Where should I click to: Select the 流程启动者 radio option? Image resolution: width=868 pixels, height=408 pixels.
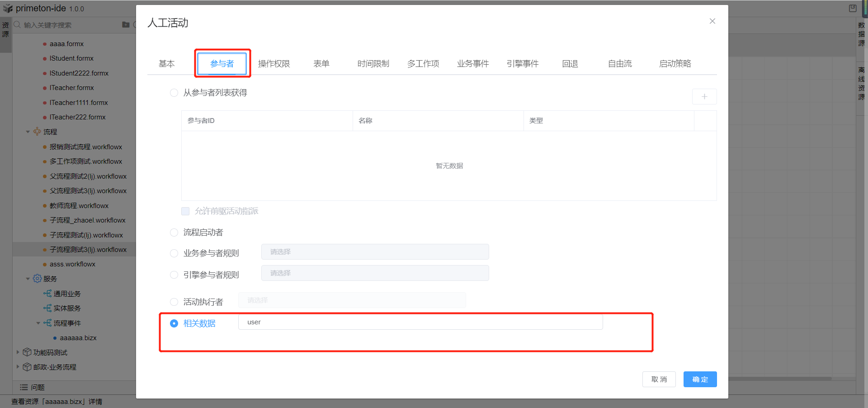tap(174, 232)
